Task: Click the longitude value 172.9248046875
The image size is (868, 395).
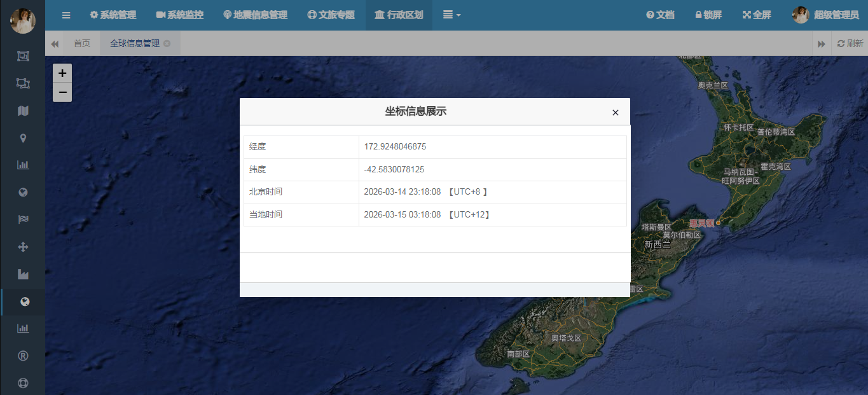Action: (395, 146)
